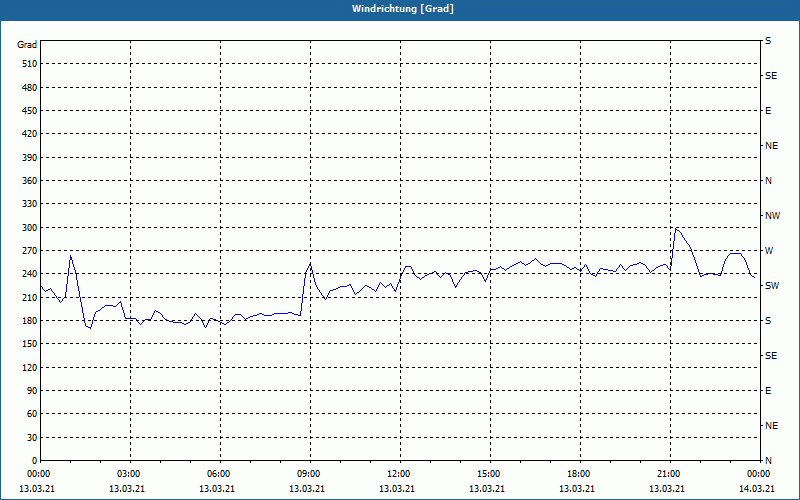The image size is (800, 500).
Task: Click the W compass label on right axis
Action: [769, 251]
